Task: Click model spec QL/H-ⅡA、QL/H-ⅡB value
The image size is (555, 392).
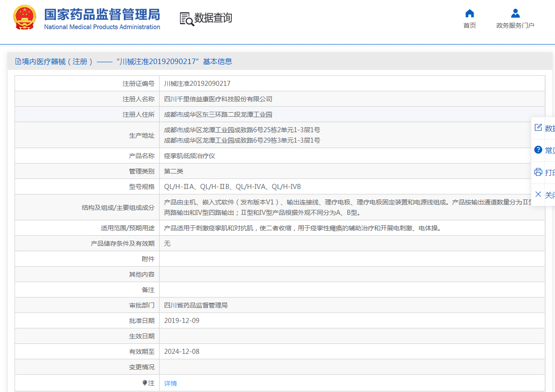Action: pyautogui.click(x=232, y=187)
